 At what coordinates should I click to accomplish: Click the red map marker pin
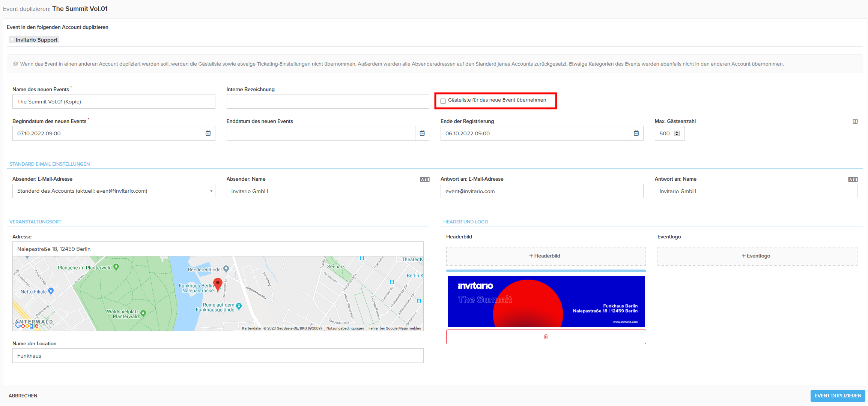pos(218,284)
